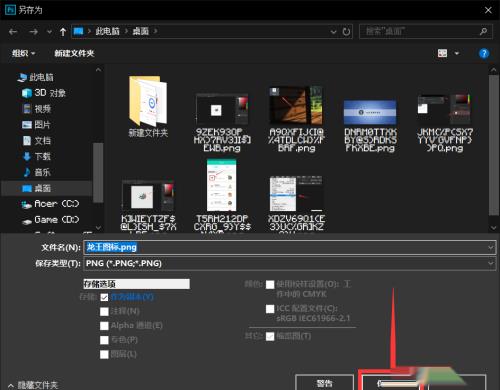Open the view options dropdown arrow
The width and height of the screenshot is (500, 390).
point(457,53)
